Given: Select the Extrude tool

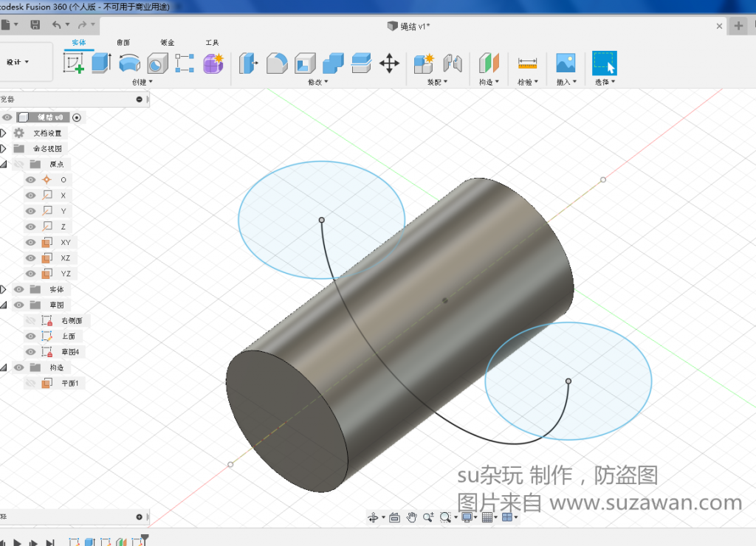Looking at the screenshot, I should click(x=102, y=63).
